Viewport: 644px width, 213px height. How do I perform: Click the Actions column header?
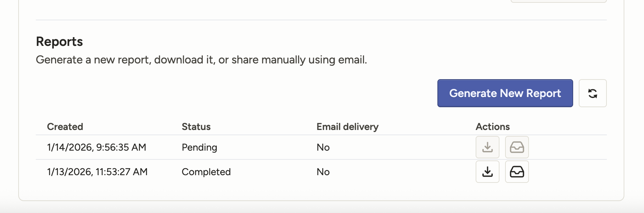pos(492,126)
